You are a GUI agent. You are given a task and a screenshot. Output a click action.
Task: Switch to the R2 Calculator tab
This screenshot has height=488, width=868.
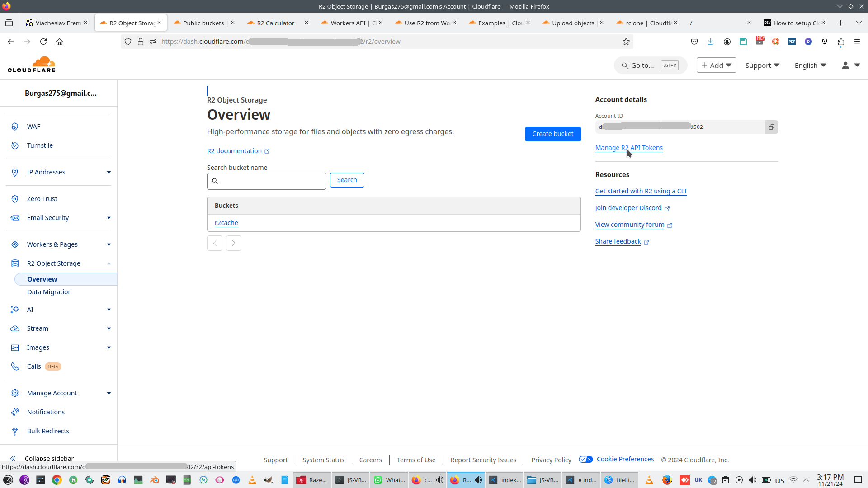coord(275,23)
